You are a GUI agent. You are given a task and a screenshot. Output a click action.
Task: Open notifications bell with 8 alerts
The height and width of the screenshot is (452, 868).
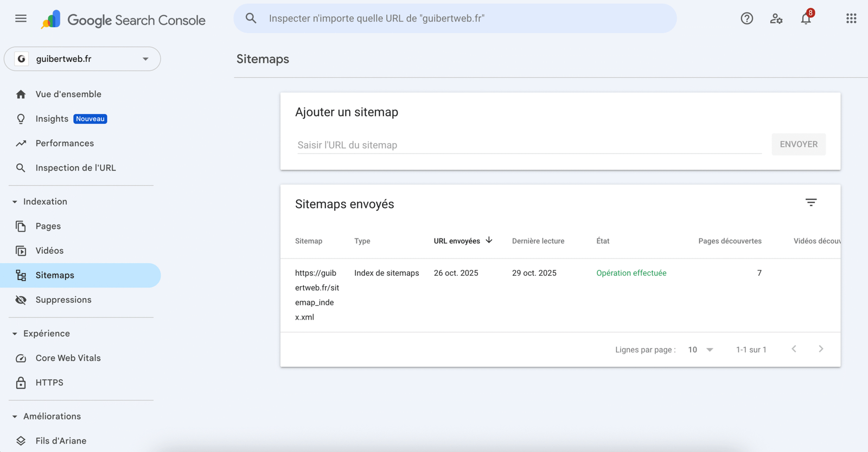[806, 18]
